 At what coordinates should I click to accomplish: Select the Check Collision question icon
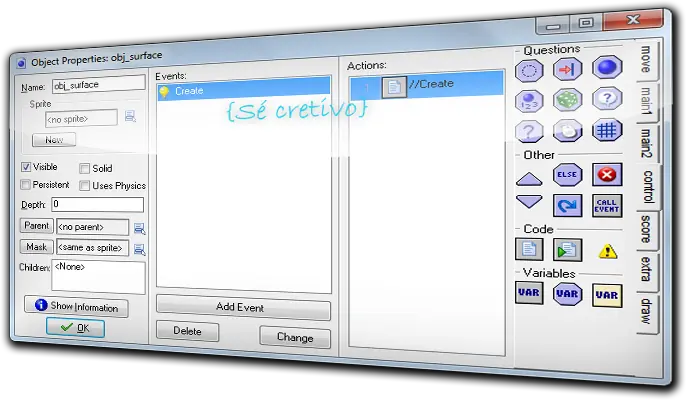click(x=567, y=69)
